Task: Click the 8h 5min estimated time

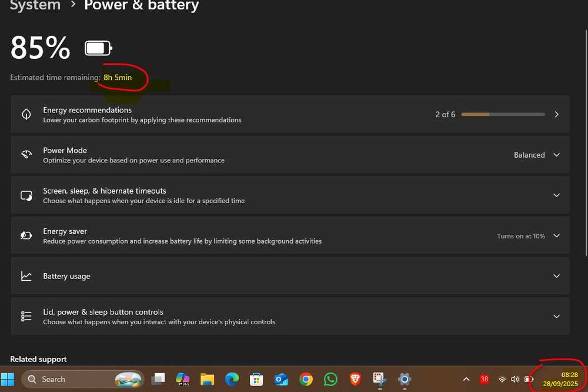Action: click(118, 77)
